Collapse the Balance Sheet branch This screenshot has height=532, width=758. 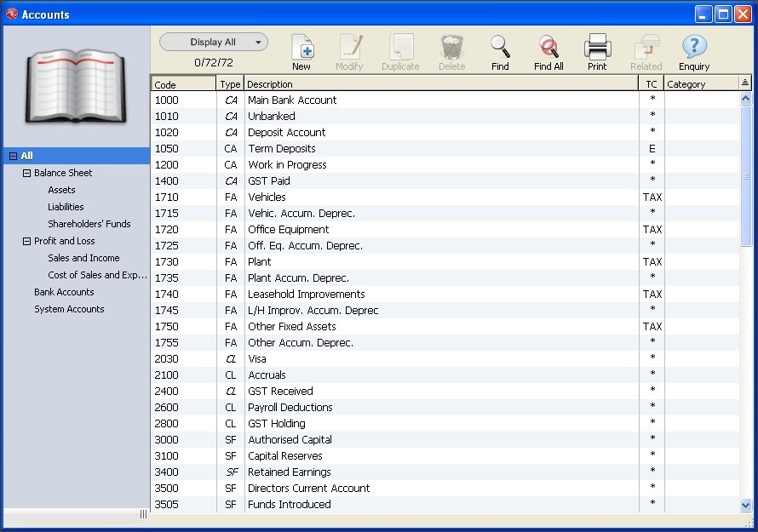(26, 173)
